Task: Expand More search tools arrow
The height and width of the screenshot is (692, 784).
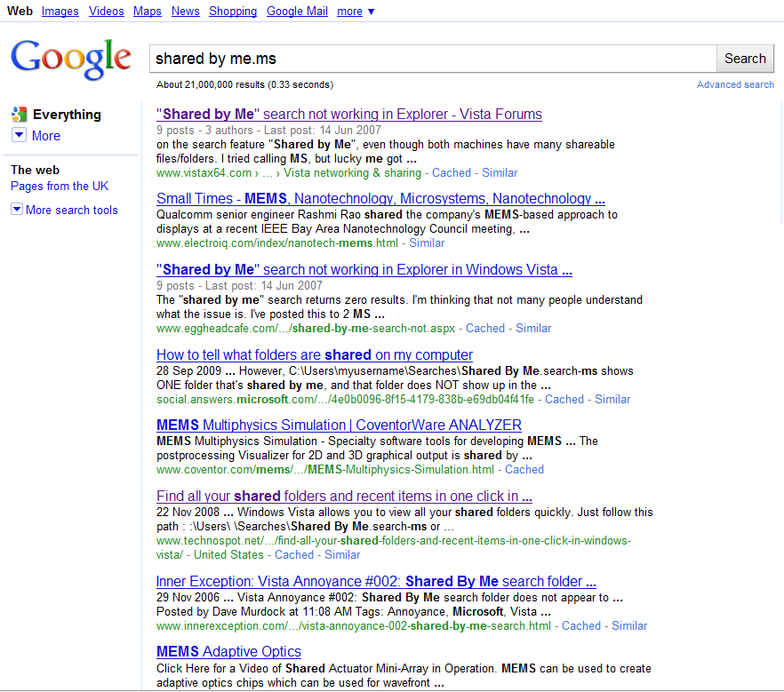Action: coord(17,209)
